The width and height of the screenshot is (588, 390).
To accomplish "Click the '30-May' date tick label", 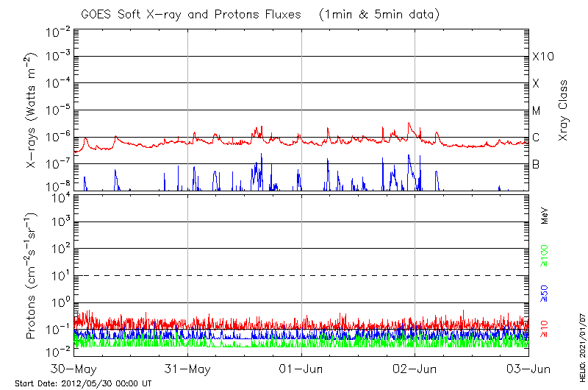I will 73,368.
